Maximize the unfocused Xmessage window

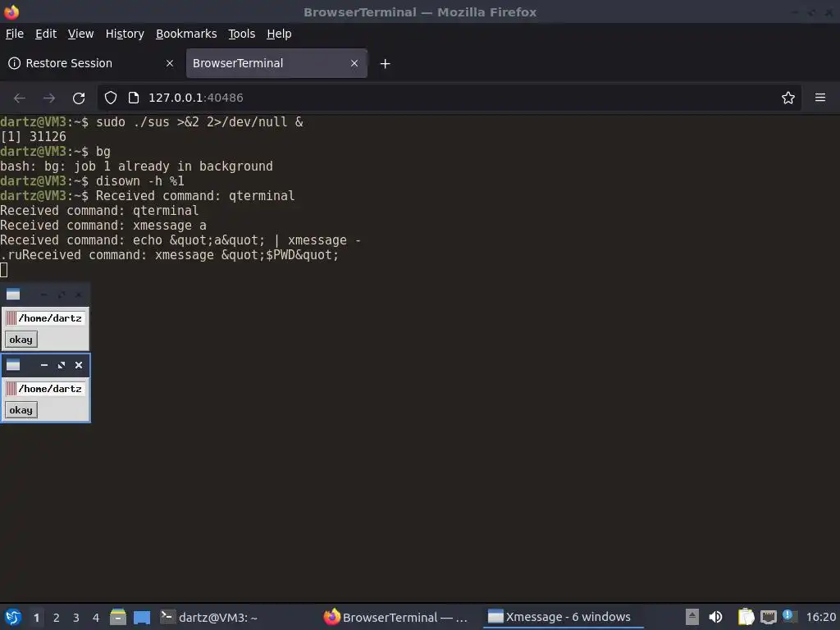[61, 294]
